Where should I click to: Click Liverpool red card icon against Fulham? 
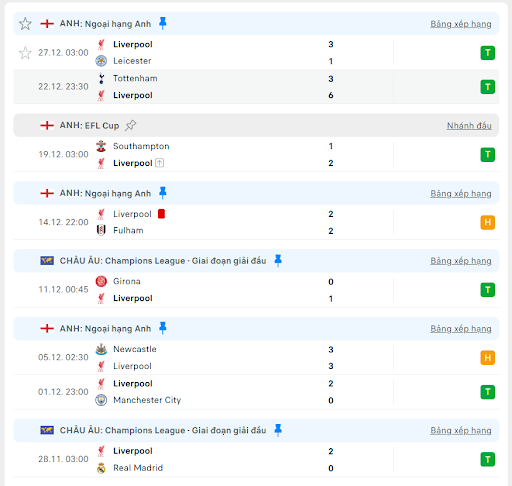point(161,214)
